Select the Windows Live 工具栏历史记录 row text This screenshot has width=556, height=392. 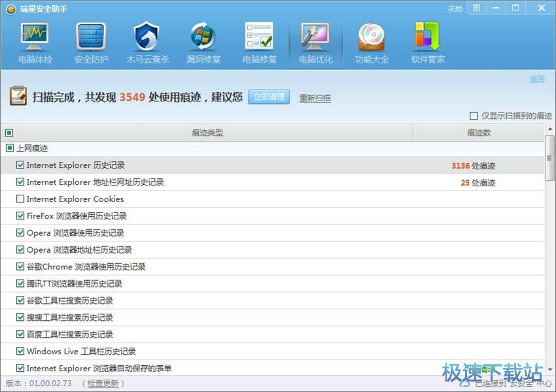click(x=81, y=351)
